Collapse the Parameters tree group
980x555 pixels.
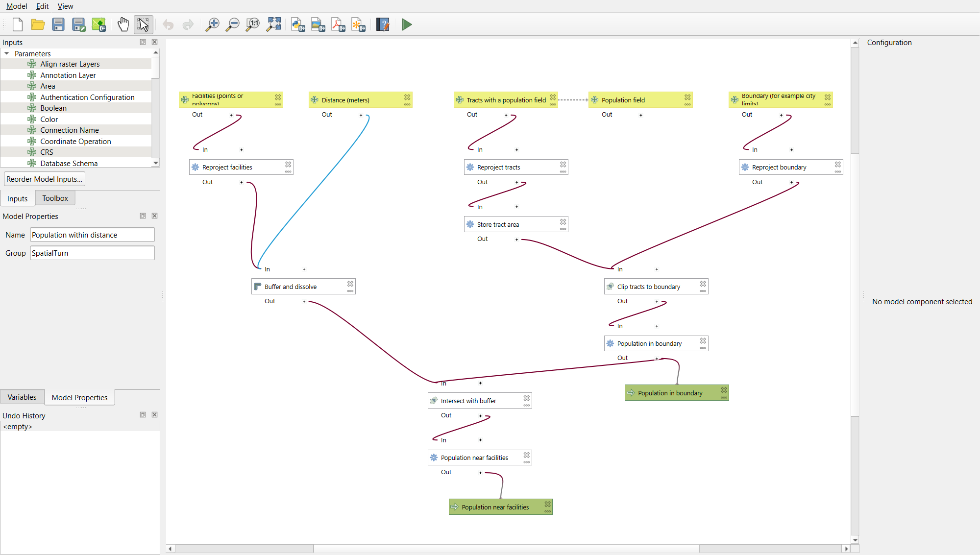click(7, 53)
